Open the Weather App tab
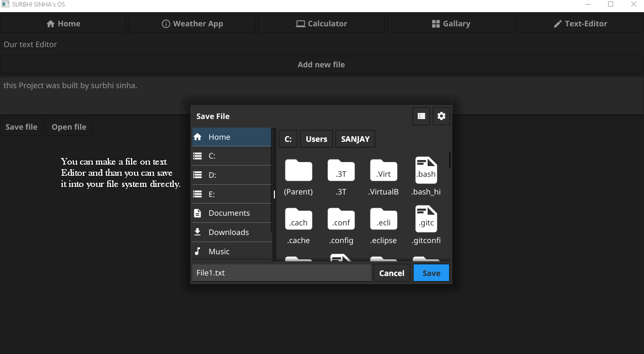 tap(192, 23)
